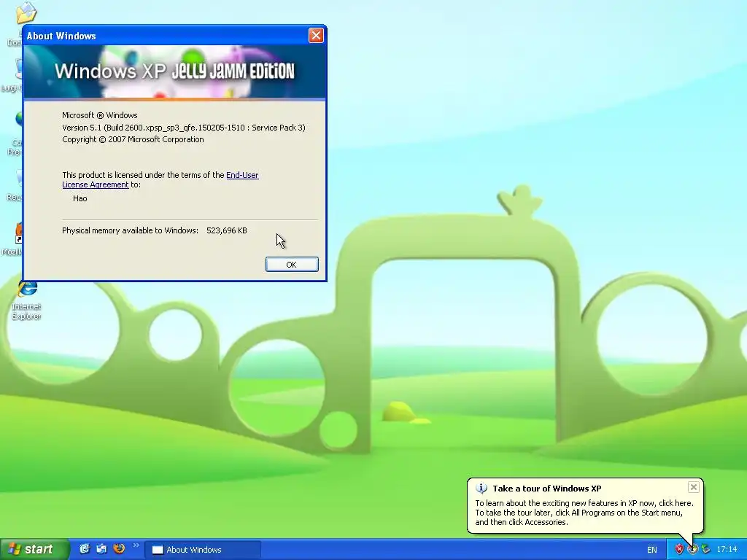Open Internet Explorer desktop icon
The image size is (747, 560).
27,299
